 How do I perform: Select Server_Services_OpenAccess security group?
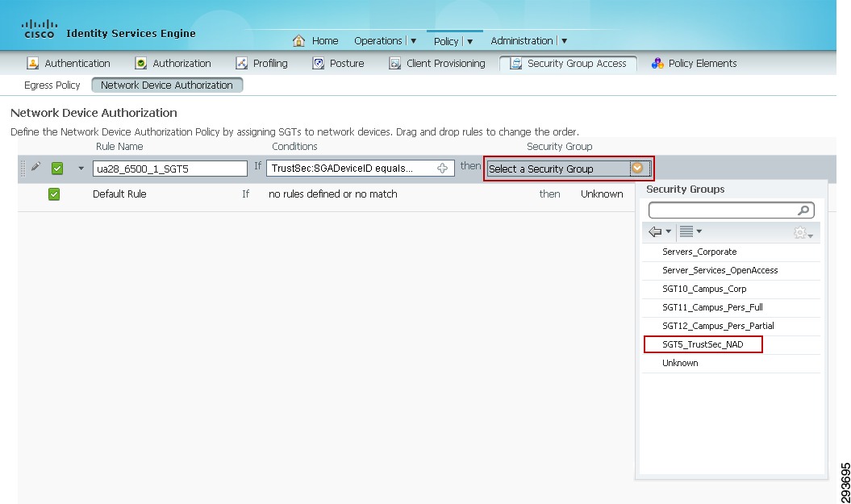click(x=731, y=271)
